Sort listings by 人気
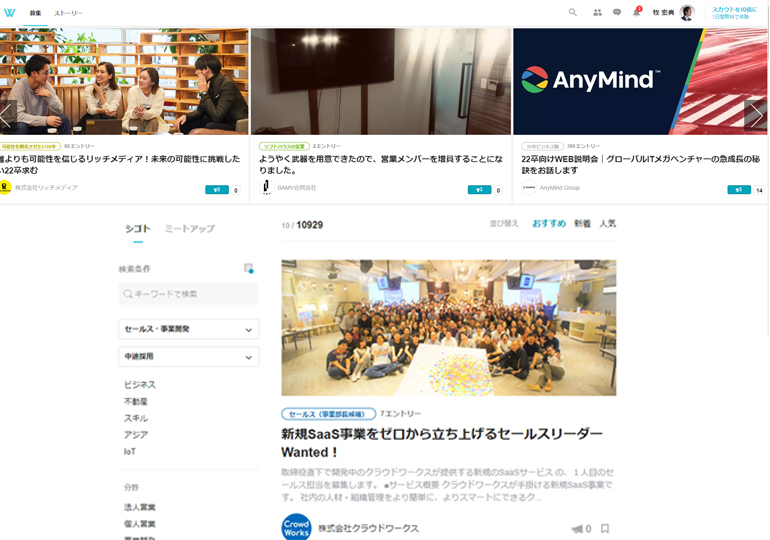This screenshot has width=770, height=540. 607,224
